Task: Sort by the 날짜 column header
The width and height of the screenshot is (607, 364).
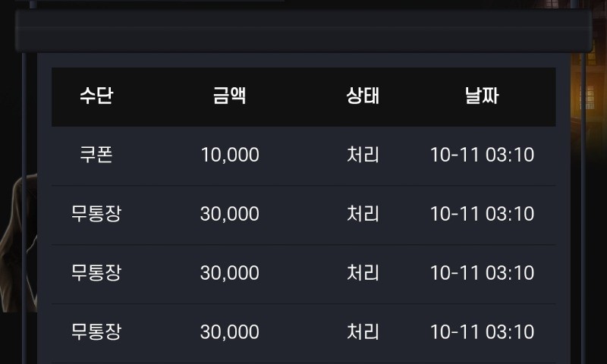Action: pyautogui.click(x=482, y=96)
